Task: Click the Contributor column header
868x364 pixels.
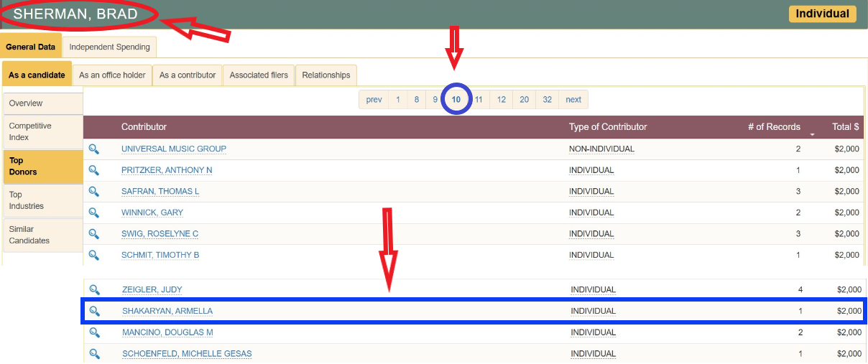Action: coord(144,127)
